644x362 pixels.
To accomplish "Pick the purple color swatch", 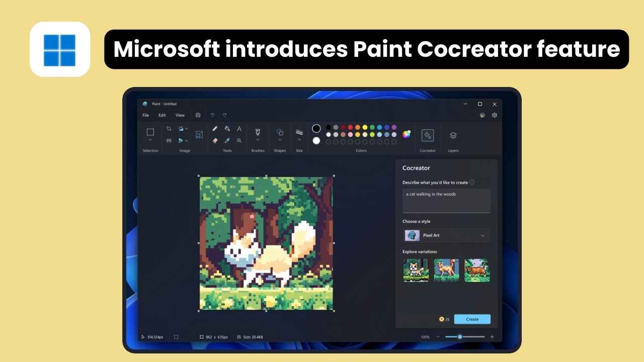I will [x=394, y=127].
